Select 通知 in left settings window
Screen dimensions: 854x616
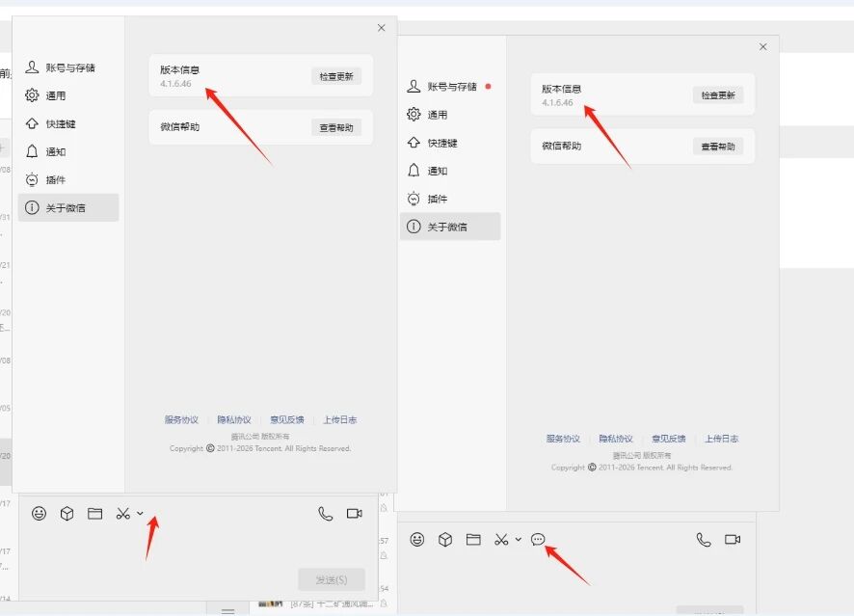point(68,151)
